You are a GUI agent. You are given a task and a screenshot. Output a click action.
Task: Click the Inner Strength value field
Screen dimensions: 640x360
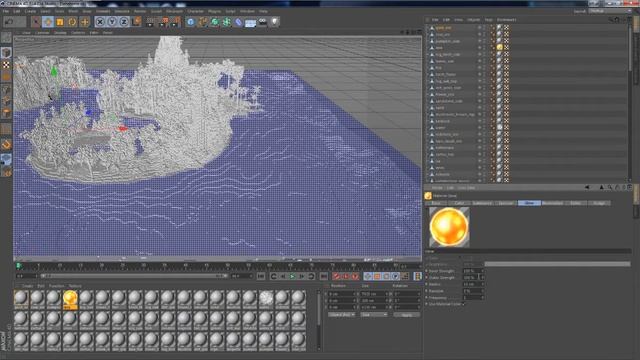pyautogui.click(x=473, y=271)
